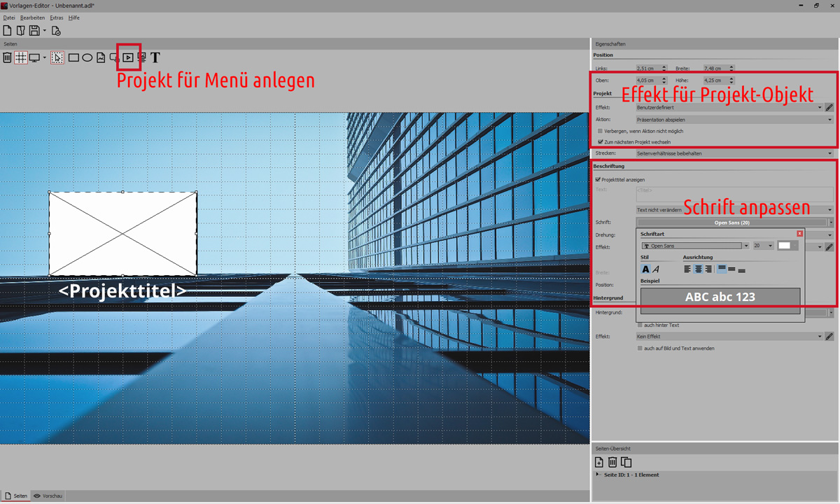Close the Schriftart popup

click(x=799, y=234)
